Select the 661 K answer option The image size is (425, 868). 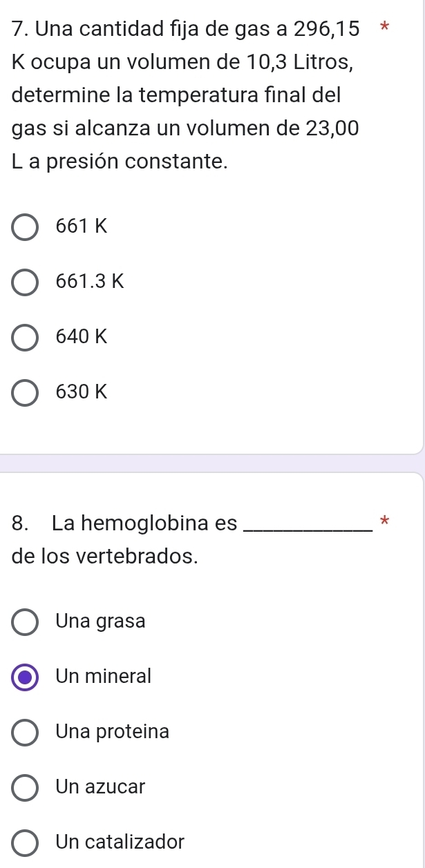[24, 227]
